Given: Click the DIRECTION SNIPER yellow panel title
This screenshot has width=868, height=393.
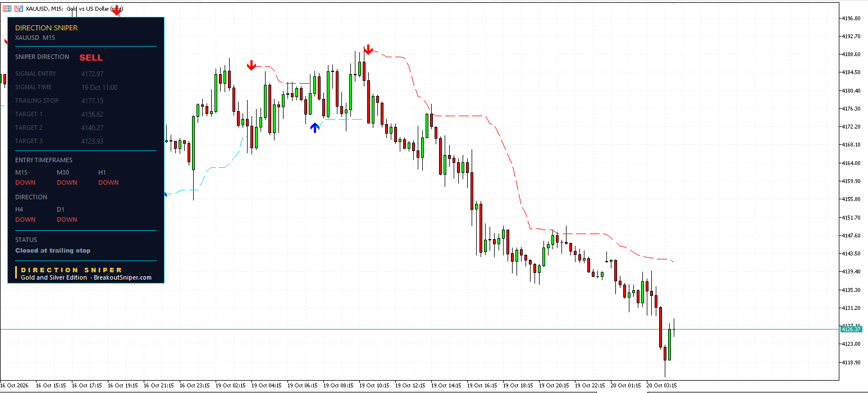Looking at the screenshot, I should 47,28.
